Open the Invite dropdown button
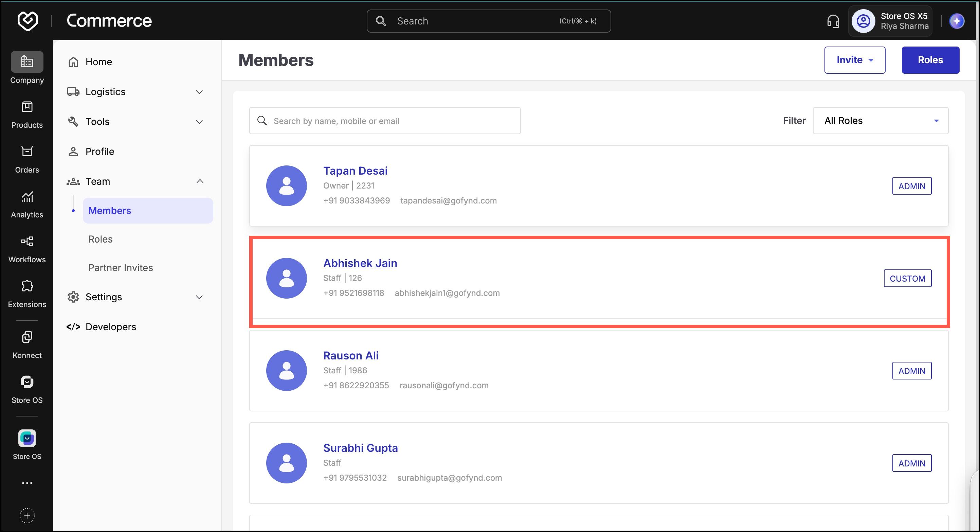This screenshot has height=532, width=980. pyautogui.click(x=854, y=60)
